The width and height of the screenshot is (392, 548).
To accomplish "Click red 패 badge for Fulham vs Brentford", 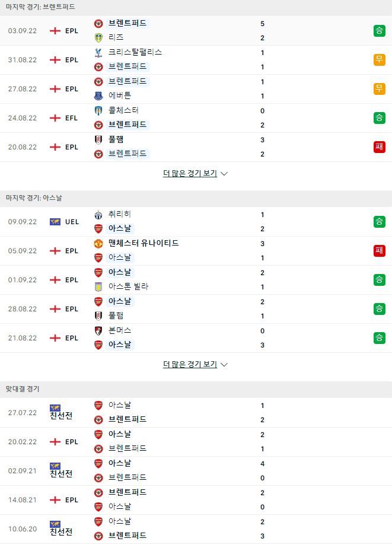I will (379, 147).
